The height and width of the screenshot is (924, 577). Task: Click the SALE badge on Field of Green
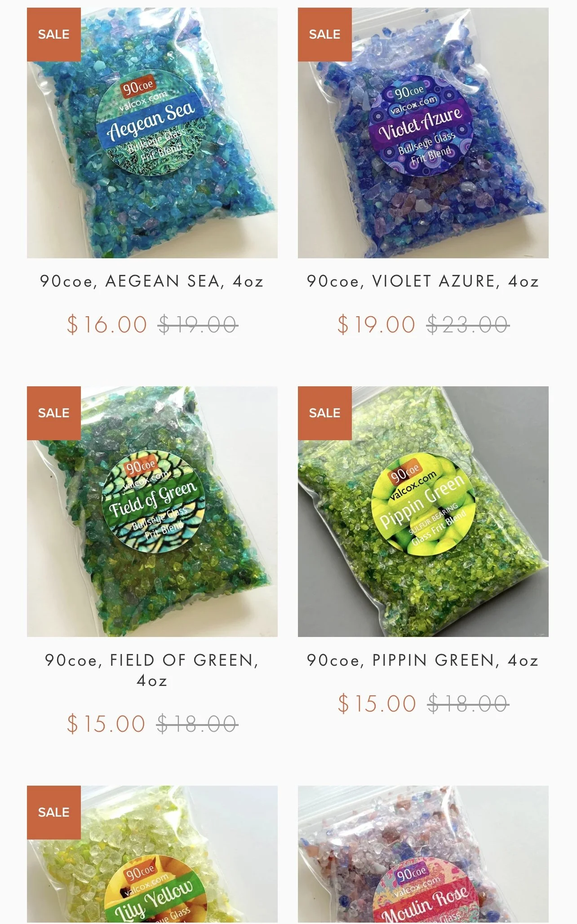click(54, 413)
